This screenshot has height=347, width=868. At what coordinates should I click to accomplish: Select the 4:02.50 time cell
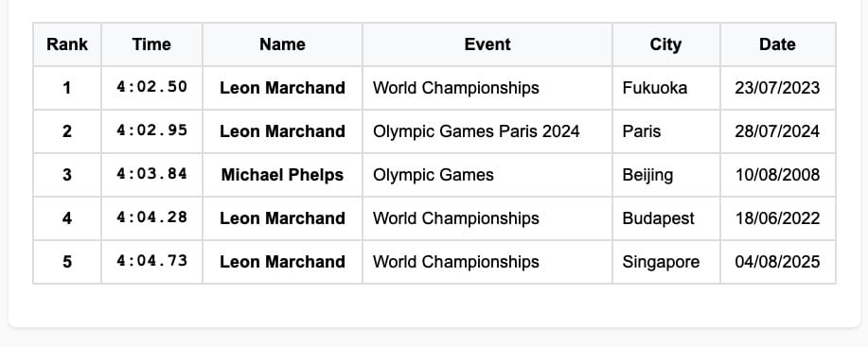pyautogui.click(x=151, y=88)
